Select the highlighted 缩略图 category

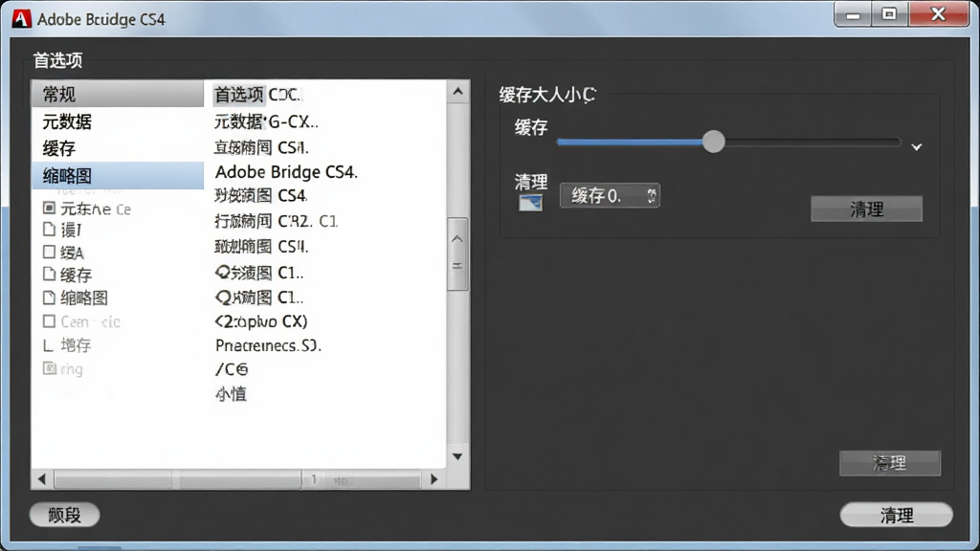click(118, 176)
